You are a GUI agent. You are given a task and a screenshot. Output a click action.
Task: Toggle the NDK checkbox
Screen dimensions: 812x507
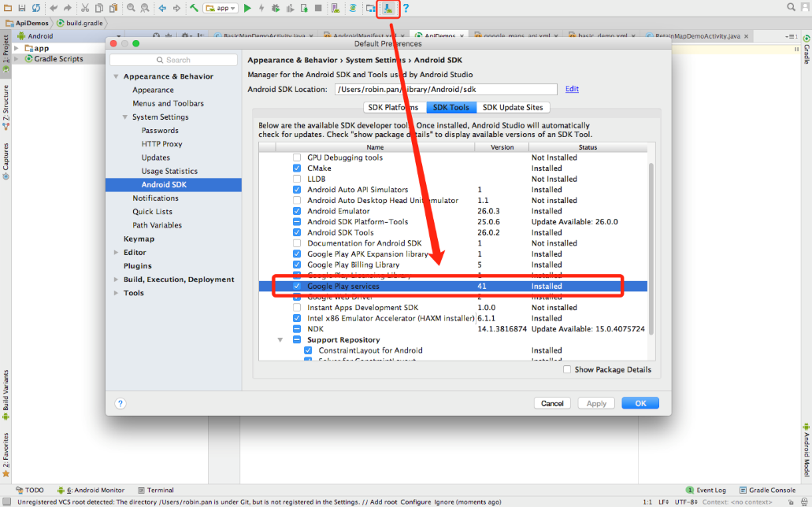coord(297,329)
